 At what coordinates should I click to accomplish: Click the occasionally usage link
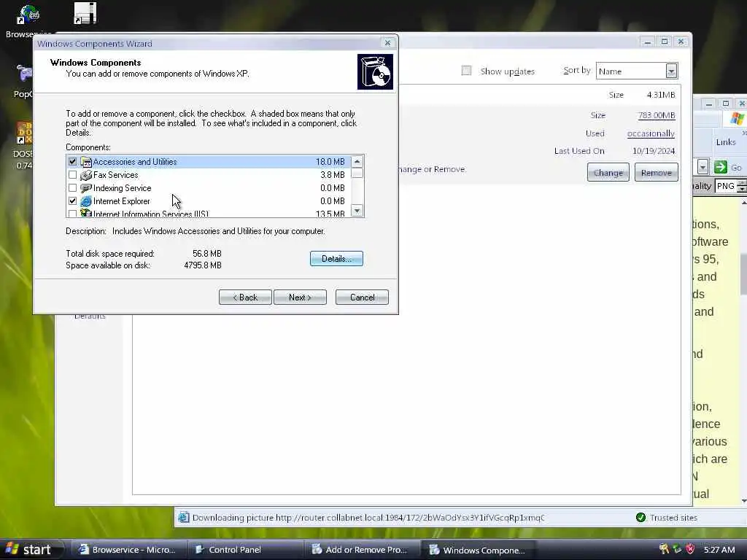click(651, 133)
